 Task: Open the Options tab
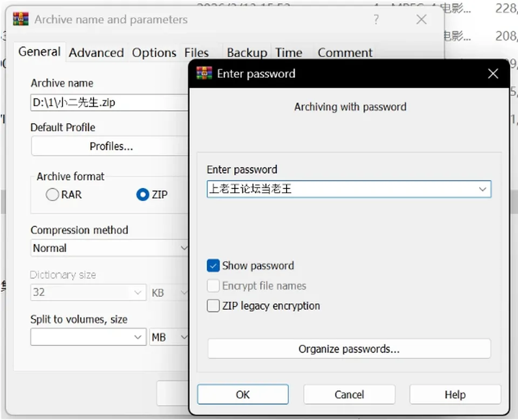[154, 53]
